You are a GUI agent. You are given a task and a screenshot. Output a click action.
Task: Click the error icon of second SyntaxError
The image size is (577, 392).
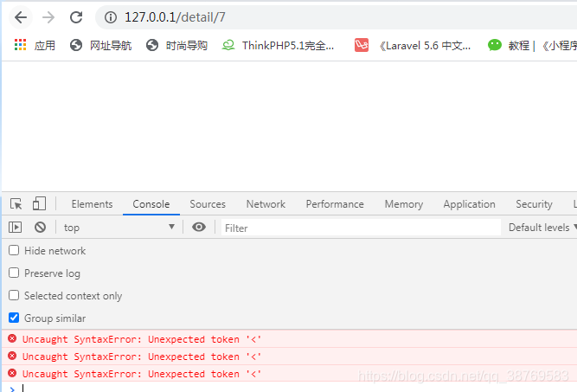(12, 356)
